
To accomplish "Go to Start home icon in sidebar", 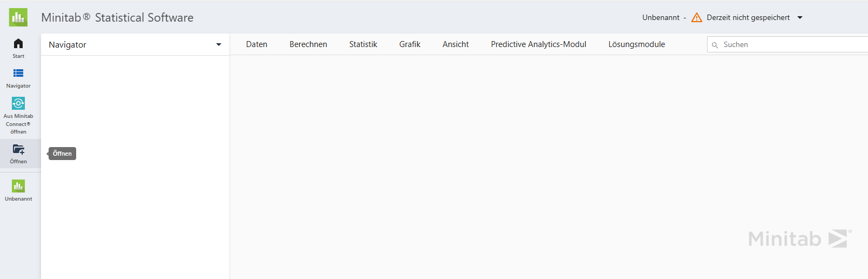I will (18, 43).
